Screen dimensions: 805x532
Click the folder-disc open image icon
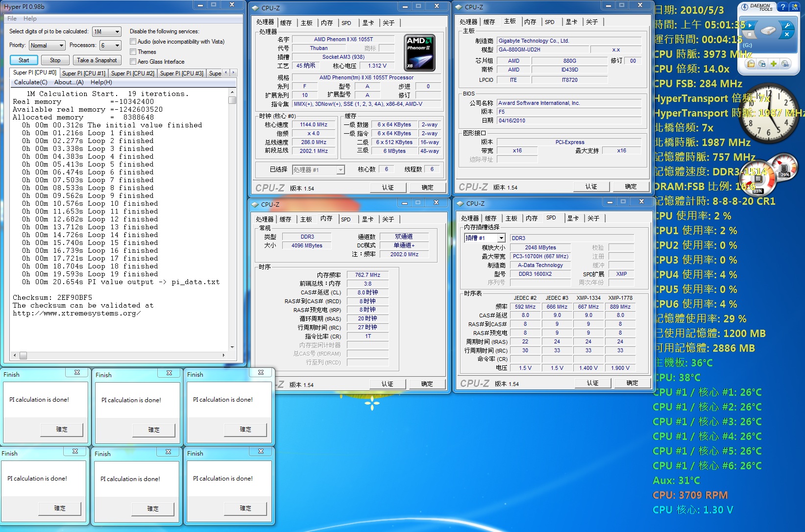751,64
